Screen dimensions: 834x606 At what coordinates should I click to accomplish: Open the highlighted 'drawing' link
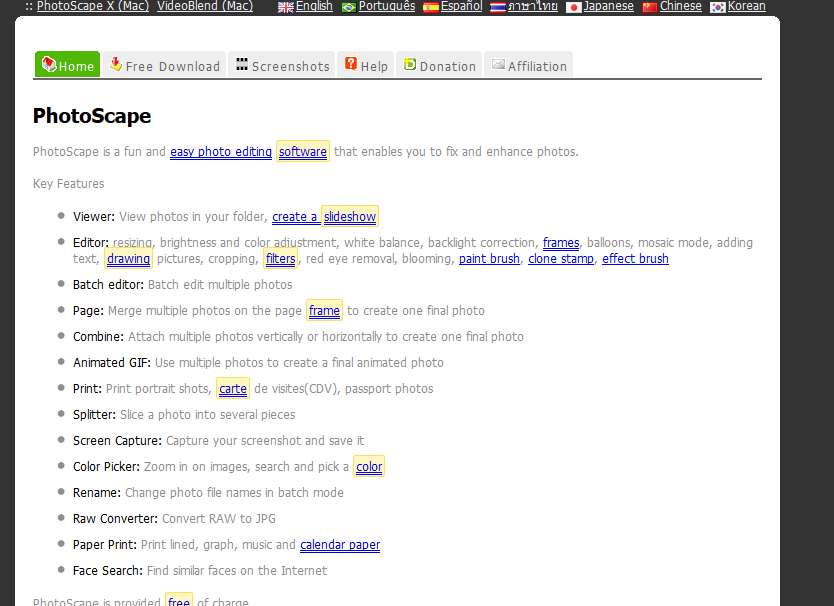click(128, 259)
